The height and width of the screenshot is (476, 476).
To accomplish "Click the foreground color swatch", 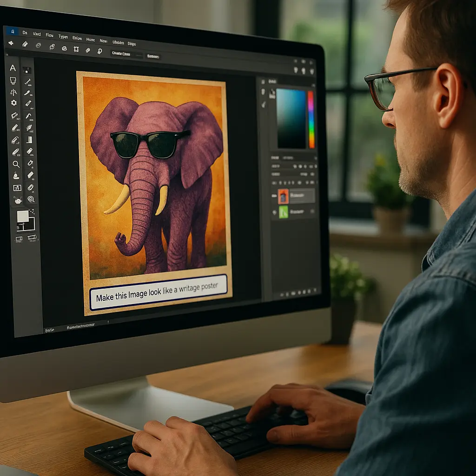I will (x=23, y=216).
